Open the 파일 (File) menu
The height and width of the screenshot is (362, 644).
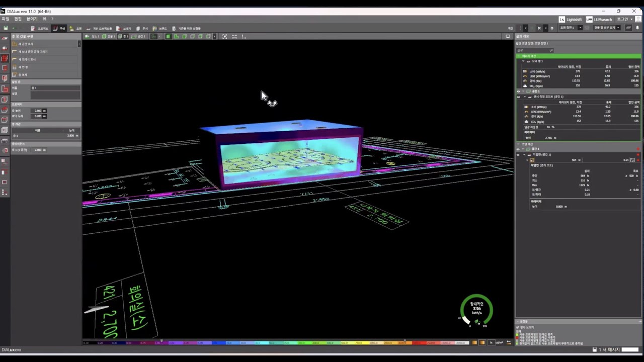point(6,19)
